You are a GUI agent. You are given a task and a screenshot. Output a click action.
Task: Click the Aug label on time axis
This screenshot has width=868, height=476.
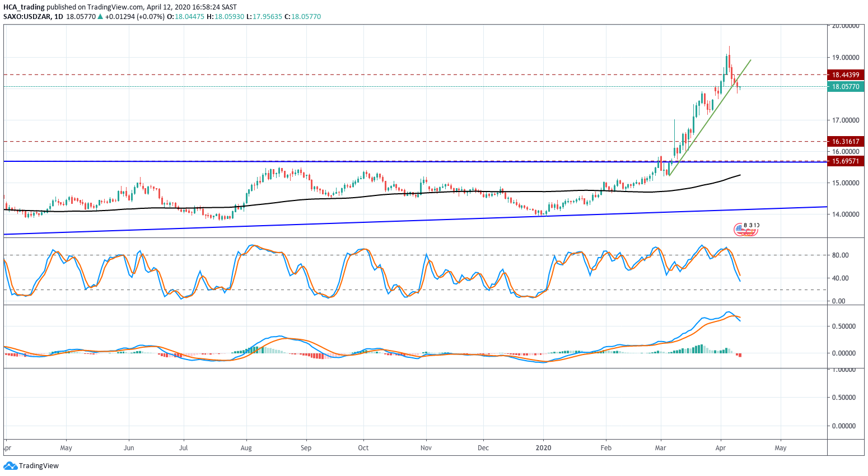[x=246, y=448]
